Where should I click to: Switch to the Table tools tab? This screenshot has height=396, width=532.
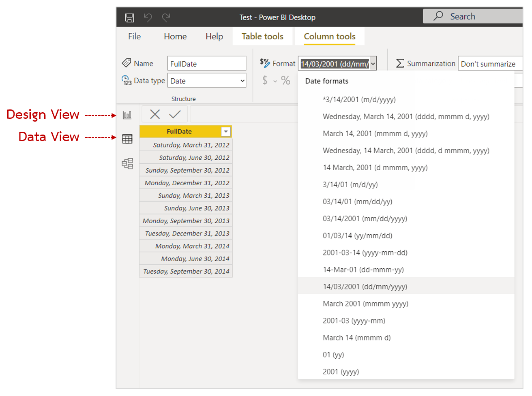(x=262, y=36)
